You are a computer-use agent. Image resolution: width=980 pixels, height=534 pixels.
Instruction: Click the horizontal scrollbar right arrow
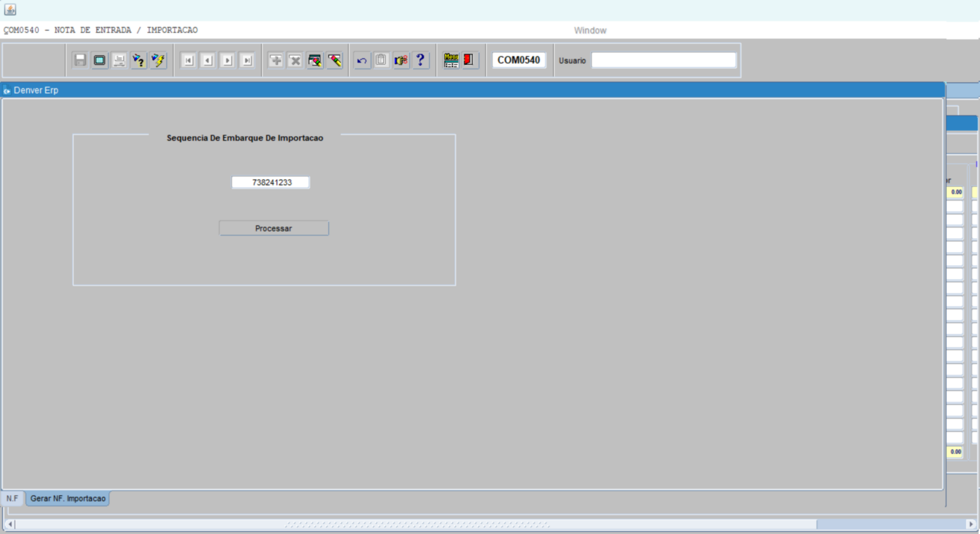(x=971, y=524)
